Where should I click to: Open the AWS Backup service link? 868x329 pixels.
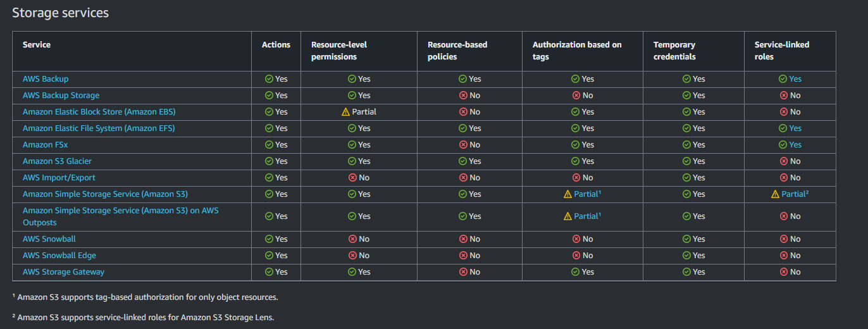point(46,79)
